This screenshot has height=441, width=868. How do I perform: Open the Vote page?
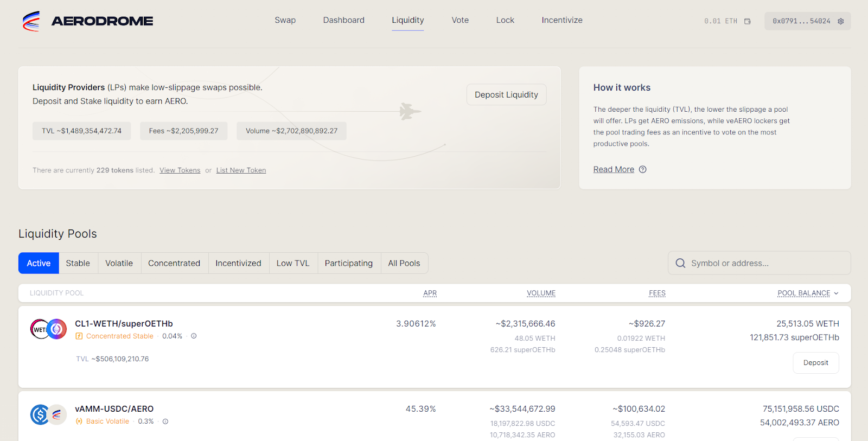tap(460, 20)
